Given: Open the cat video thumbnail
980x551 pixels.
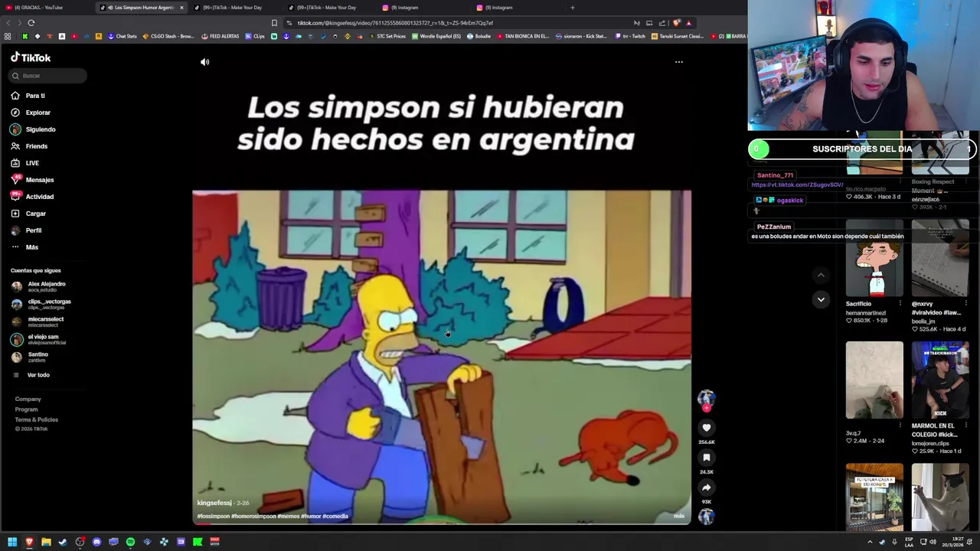Looking at the screenshot, I should 940,497.
